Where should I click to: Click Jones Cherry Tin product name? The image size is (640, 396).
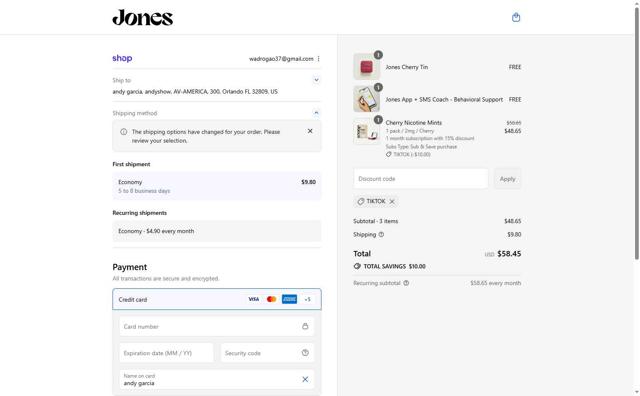tap(407, 67)
